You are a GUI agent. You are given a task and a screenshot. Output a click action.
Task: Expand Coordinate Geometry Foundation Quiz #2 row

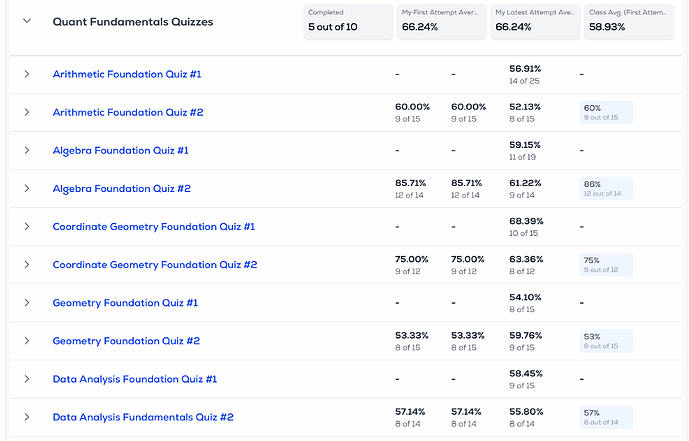pyautogui.click(x=27, y=265)
